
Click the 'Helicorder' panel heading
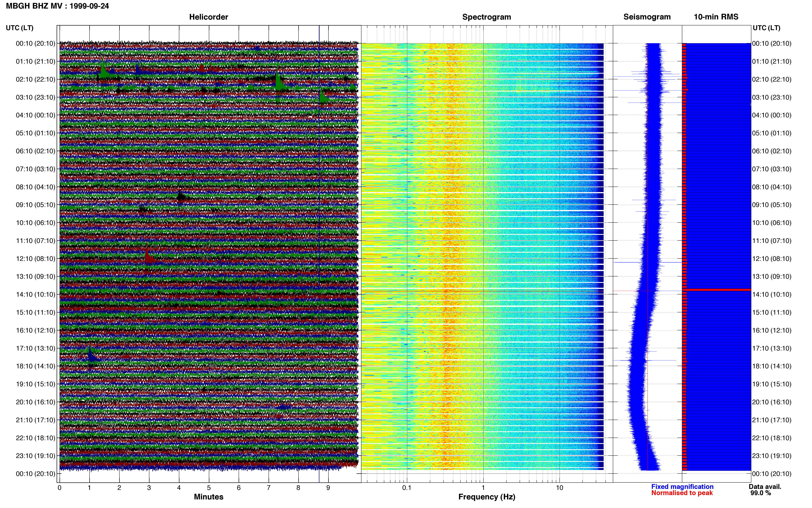click(209, 17)
